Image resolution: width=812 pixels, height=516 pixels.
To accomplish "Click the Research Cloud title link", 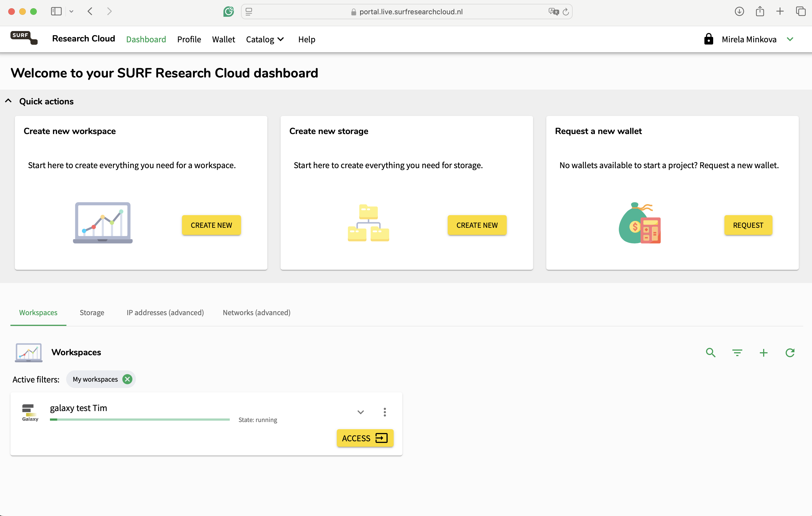I will [x=84, y=38].
